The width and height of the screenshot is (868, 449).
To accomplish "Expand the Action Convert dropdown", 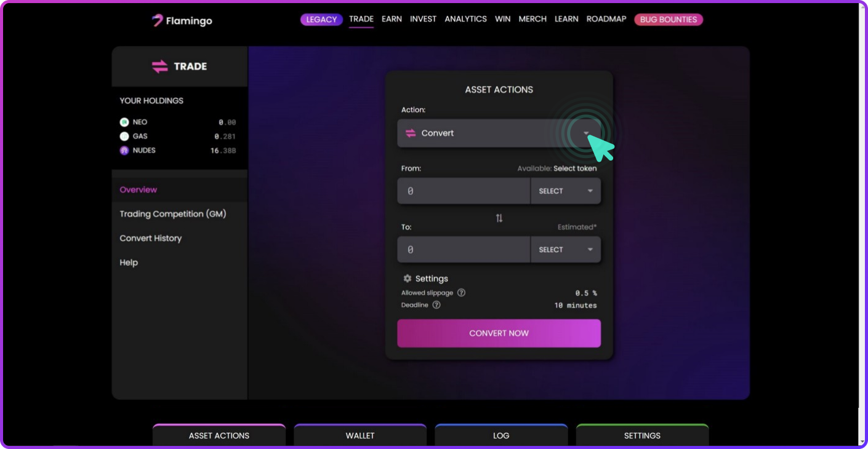I will coord(499,133).
